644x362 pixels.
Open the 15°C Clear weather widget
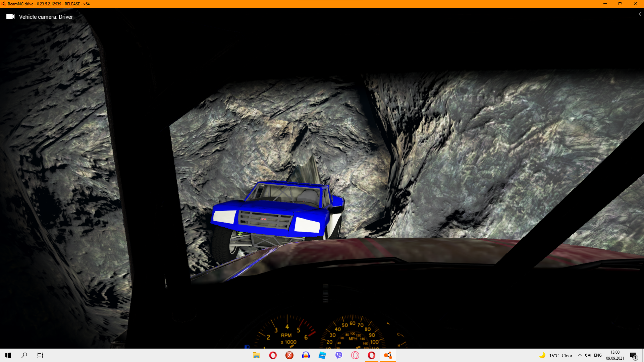(556, 356)
